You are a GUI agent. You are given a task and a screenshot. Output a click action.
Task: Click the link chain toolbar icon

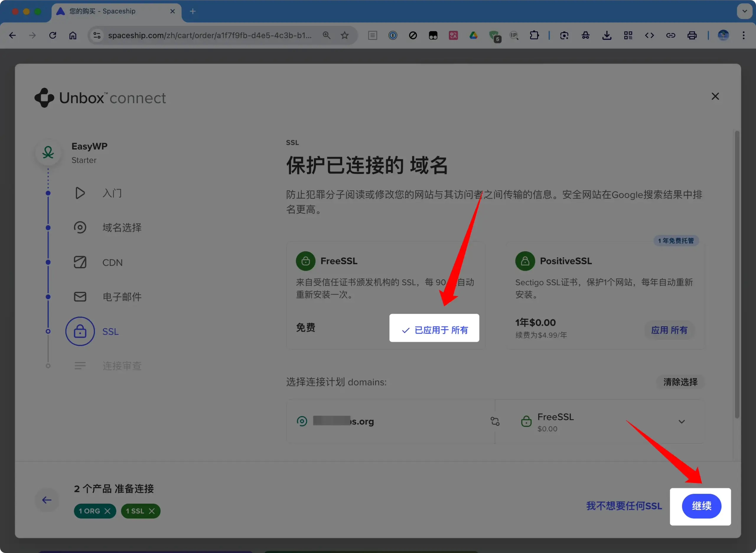click(670, 35)
